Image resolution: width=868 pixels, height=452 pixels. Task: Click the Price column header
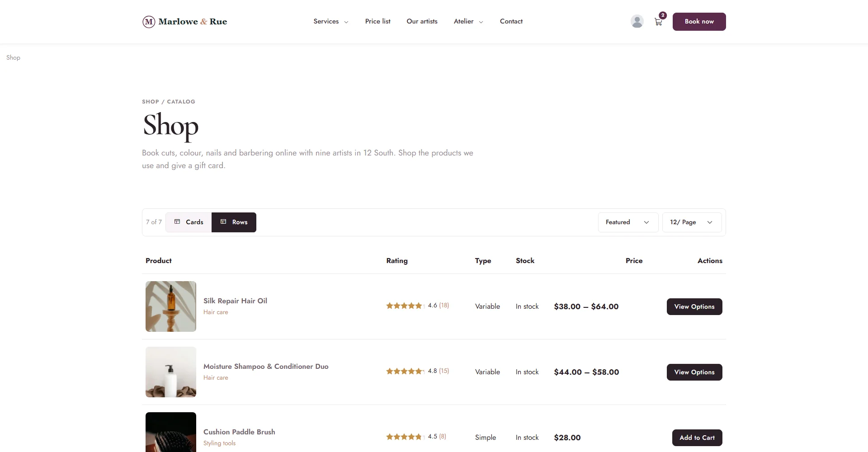[x=634, y=261]
